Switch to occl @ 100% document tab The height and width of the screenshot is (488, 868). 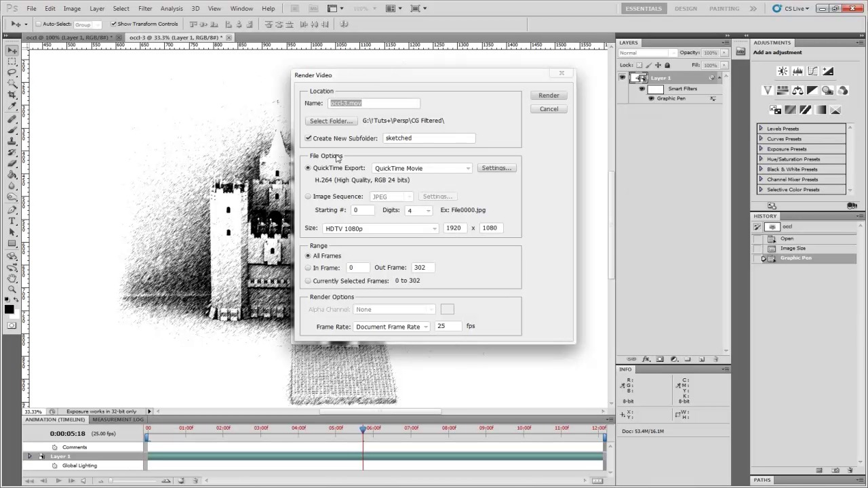pyautogui.click(x=69, y=38)
